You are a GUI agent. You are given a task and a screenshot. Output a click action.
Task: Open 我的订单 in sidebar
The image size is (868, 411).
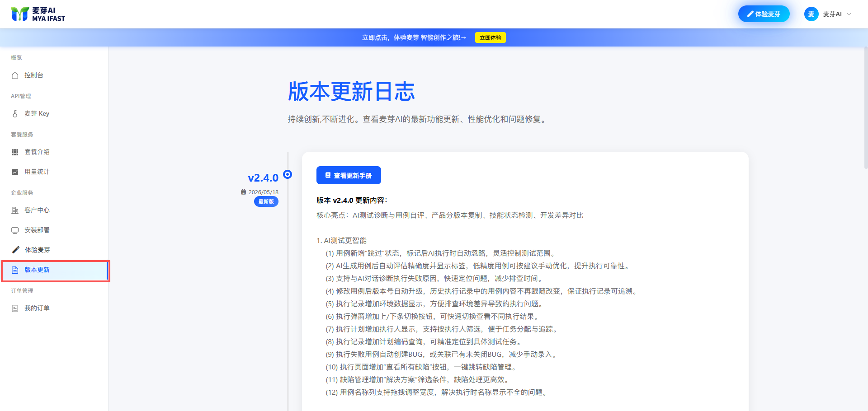54,308
